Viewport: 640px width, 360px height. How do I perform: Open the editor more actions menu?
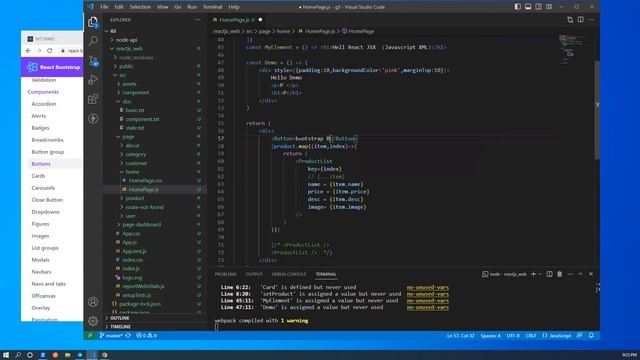tap(591, 20)
